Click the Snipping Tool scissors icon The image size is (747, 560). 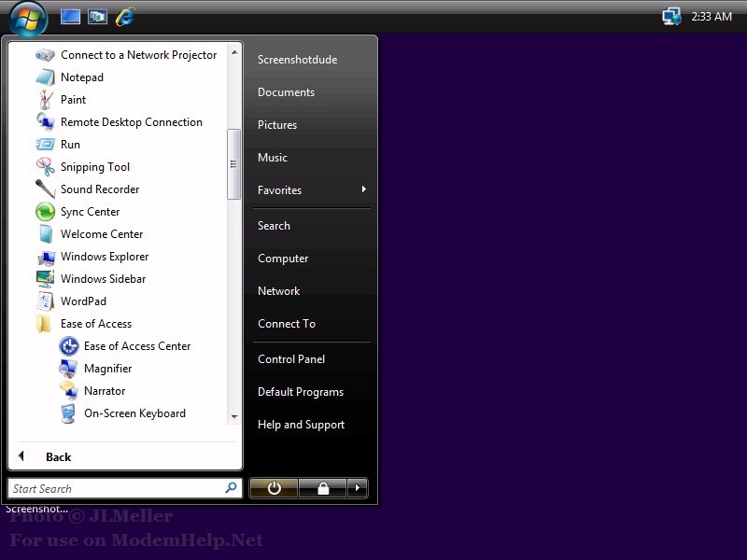[x=45, y=167]
